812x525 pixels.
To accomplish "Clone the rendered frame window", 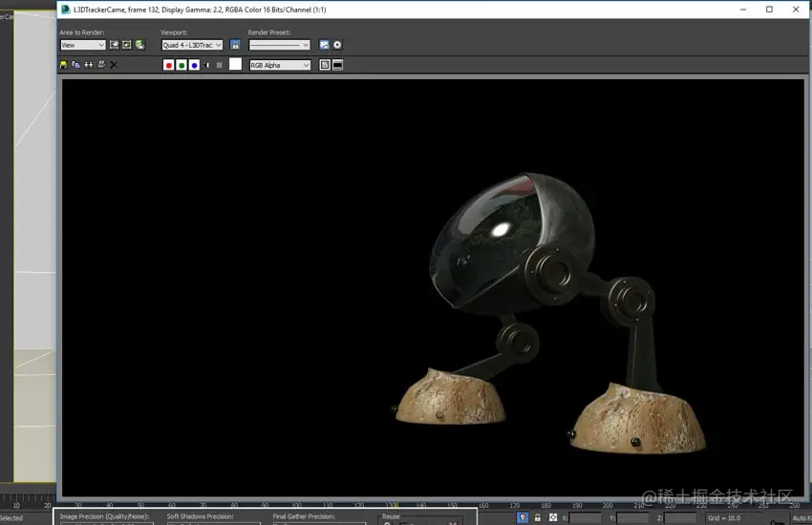I will 88,65.
